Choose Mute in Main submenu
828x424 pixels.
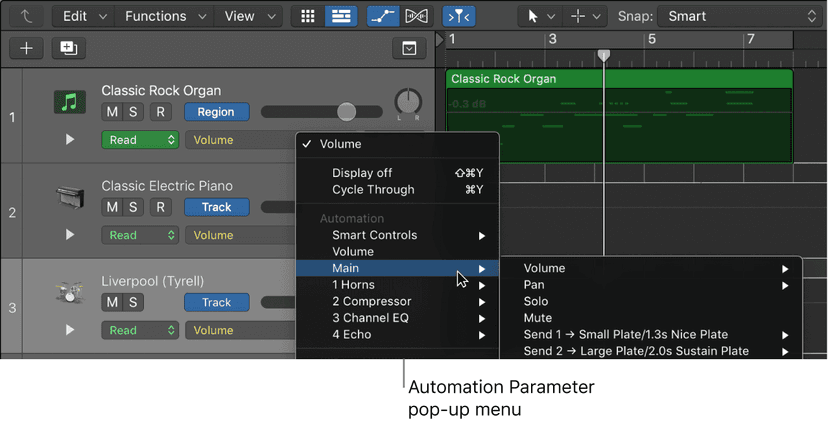point(651,318)
